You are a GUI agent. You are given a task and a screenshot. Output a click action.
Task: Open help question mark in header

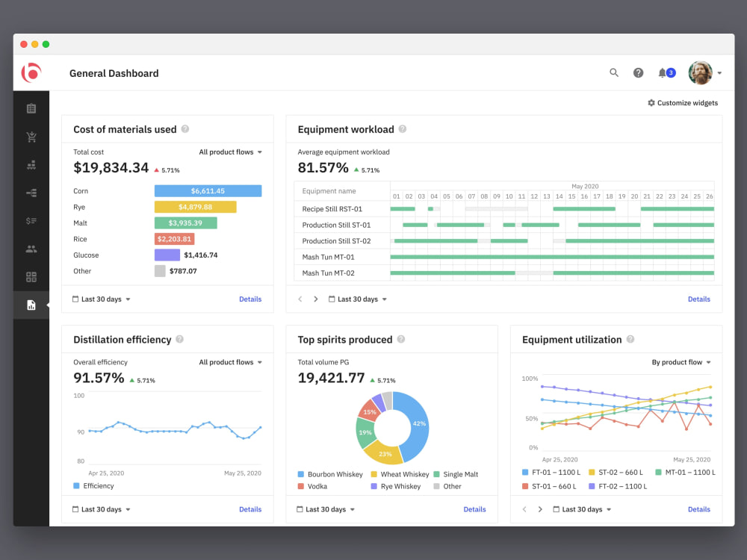(638, 73)
